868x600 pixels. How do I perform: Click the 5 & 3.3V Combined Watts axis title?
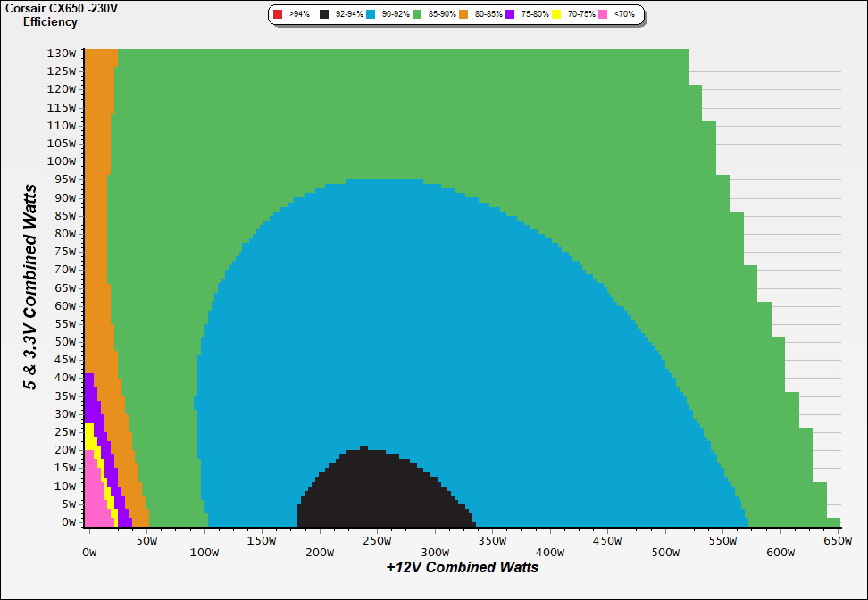tap(30, 287)
